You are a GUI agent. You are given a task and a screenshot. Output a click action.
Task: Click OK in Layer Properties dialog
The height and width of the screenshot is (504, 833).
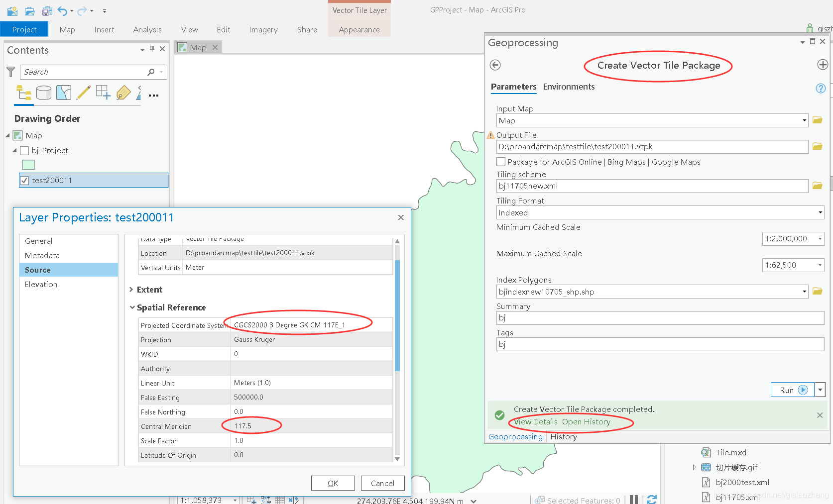tap(333, 483)
